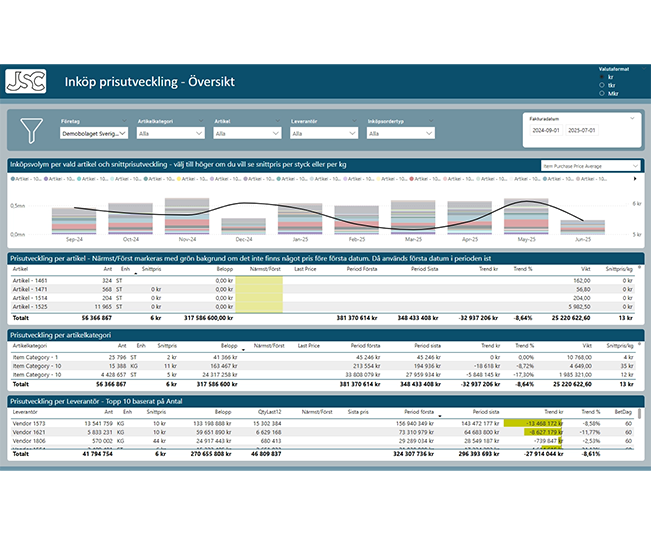Select row Artikel - 1471
The width and height of the screenshot is (651, 535).
point(322,289)
